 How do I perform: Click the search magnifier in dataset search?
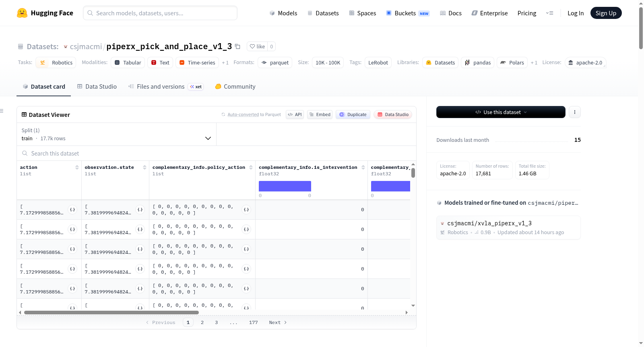[x=25, y=153]
